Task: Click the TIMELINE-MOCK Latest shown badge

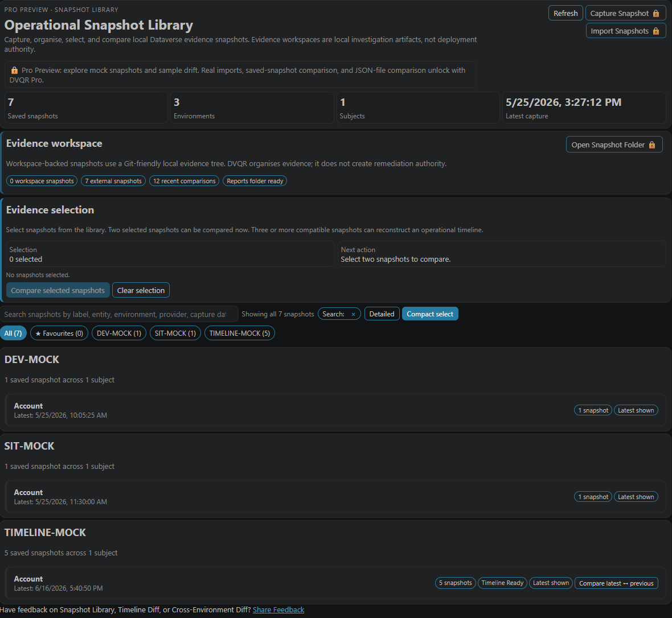Action: (551, 583)
